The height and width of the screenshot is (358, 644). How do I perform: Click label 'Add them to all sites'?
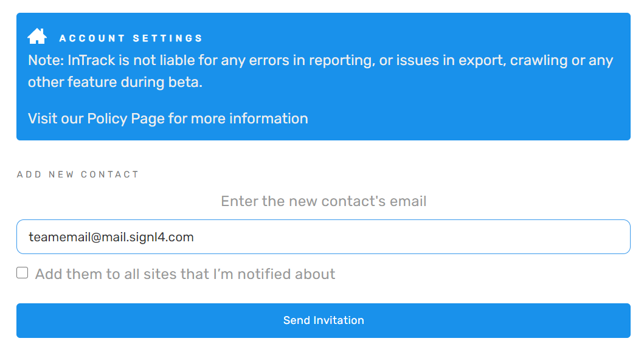(x=185, y=274)
